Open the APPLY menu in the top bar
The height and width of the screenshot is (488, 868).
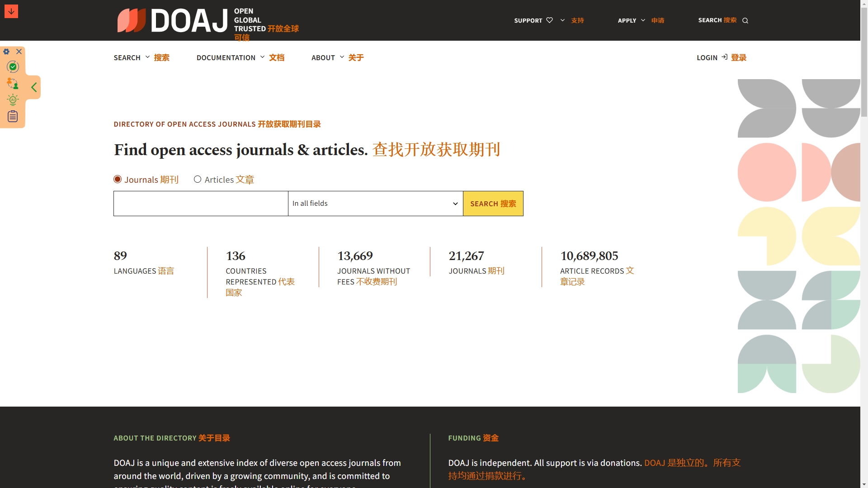tap(641, 20)
